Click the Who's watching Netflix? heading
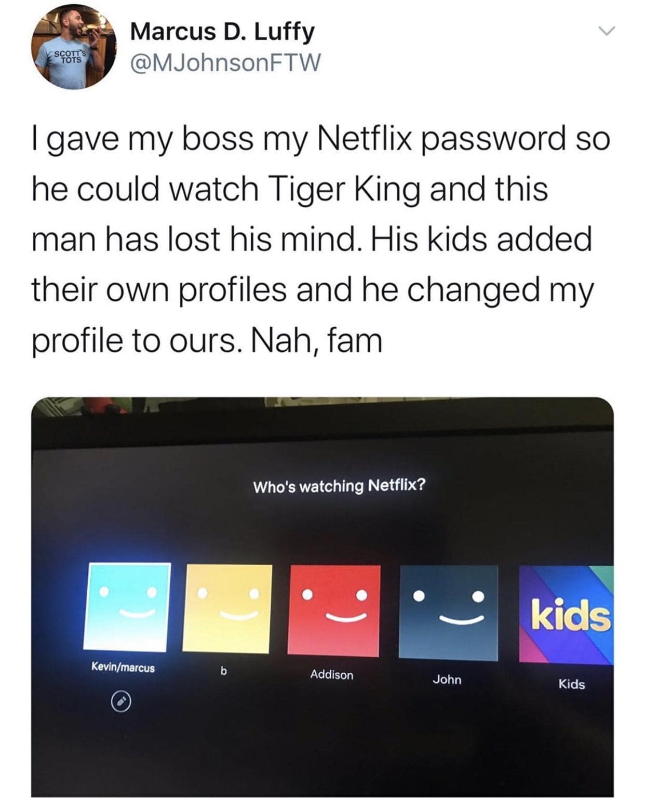 (x=339, y=486)
